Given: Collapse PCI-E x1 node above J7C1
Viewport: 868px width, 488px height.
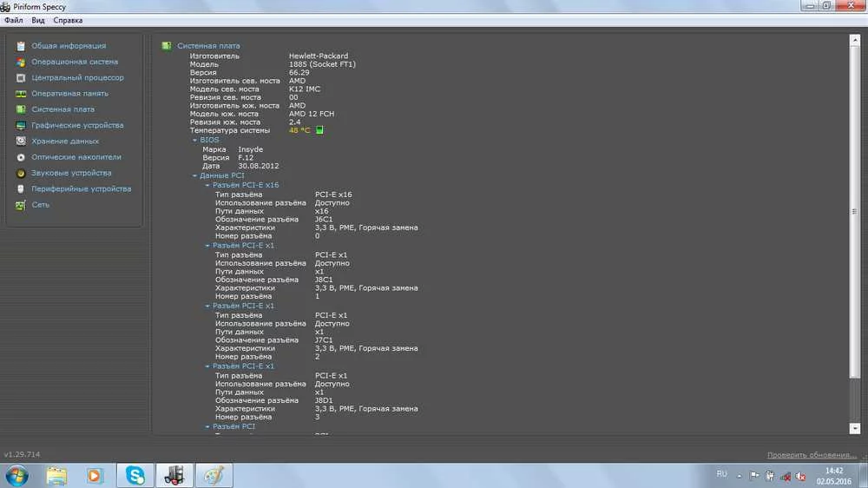Looking at the screenshot, I should 207,306.
